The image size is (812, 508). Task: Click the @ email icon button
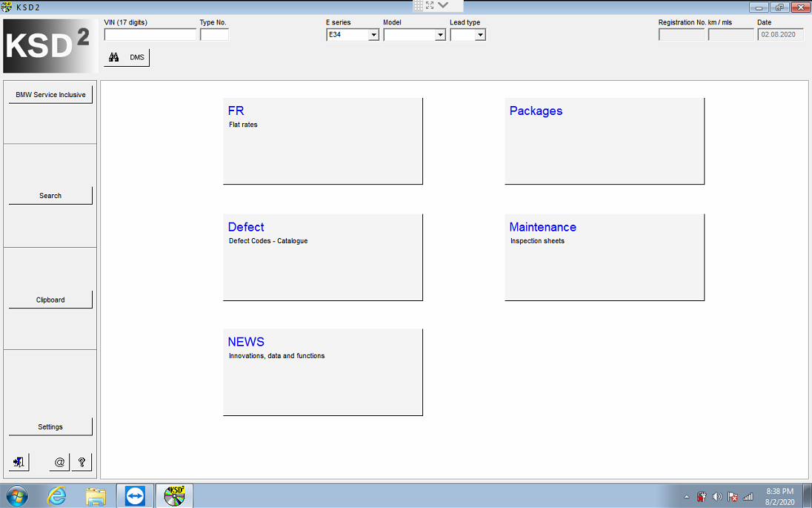[59, 462]
